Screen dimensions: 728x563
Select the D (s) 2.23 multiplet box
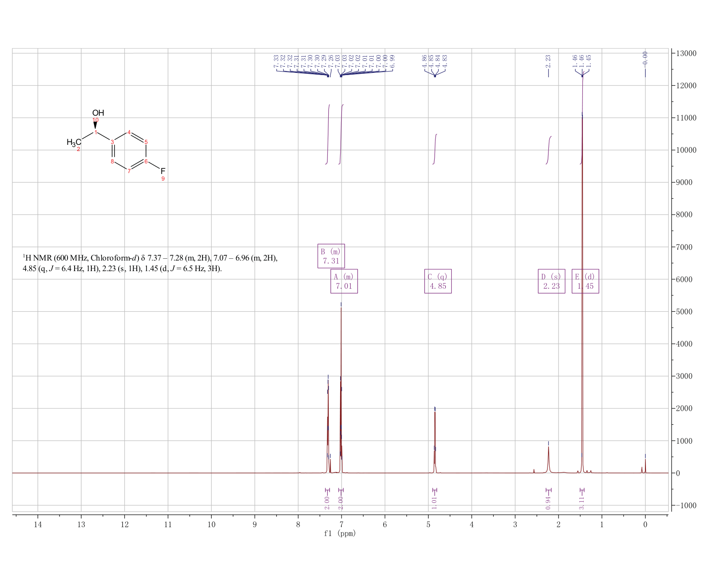pyautogui.click(x=552, y=281)
